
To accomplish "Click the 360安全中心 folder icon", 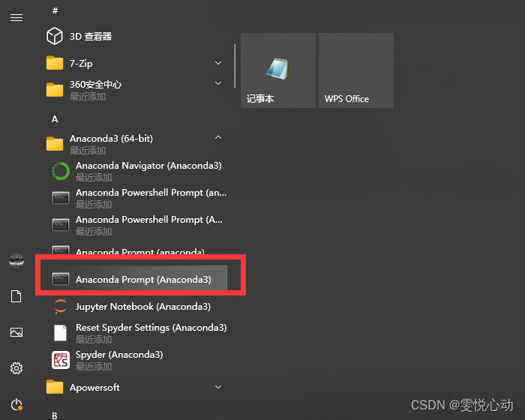I will coord(55,90).
